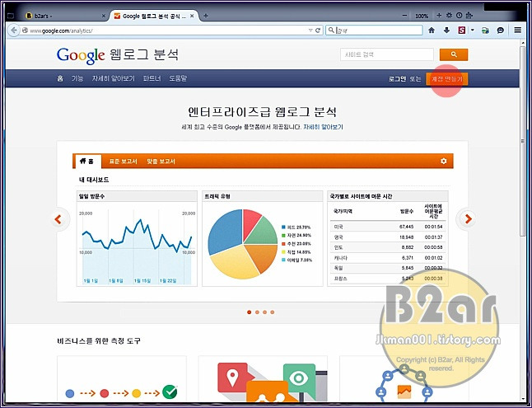Select the fourth carousel dot
532x408 pixels.
point(272,312)
